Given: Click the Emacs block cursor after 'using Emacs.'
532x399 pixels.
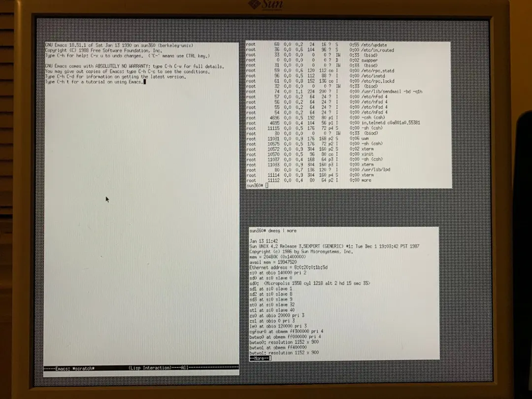Looking at the screenshot, I should tap(144, 82).
